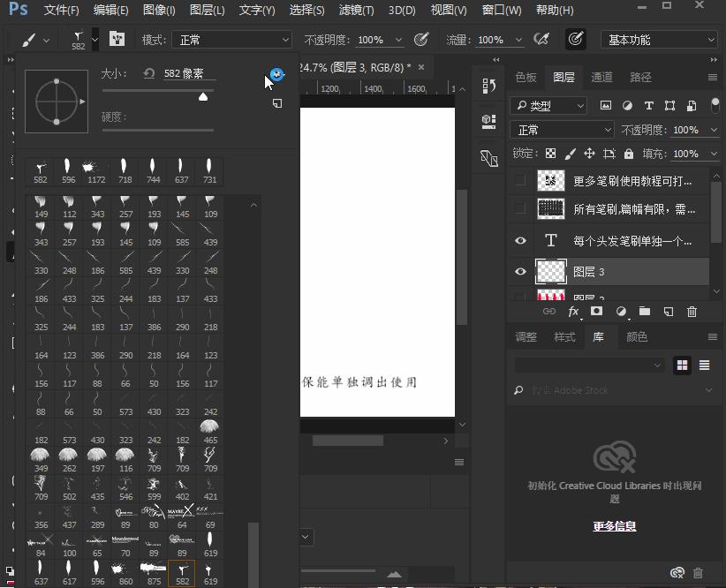Viewport: 726px width, 588px height.
Task: Click the filter for text layers T icon
Action: click(x=650, y=105)
